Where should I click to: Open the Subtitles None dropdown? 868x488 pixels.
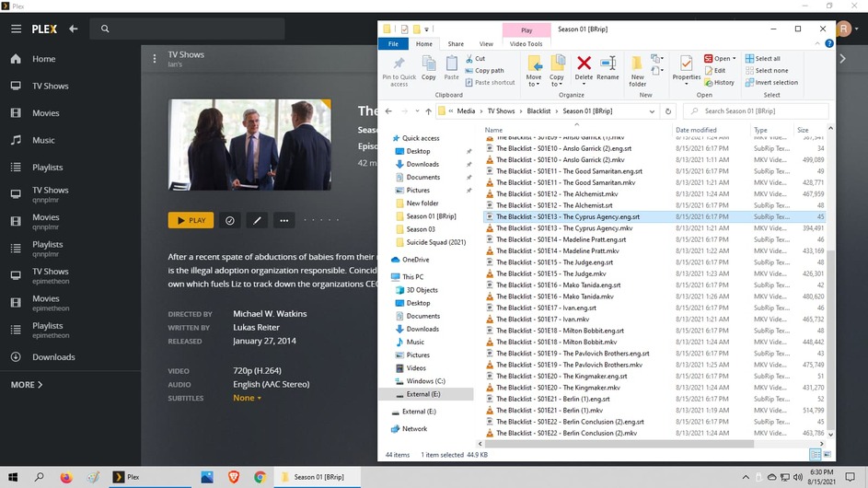tap(247, 398)
